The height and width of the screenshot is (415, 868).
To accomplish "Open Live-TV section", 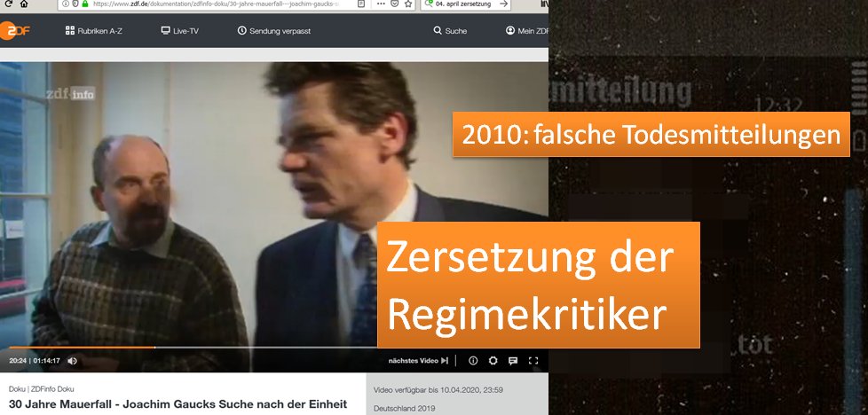I will (179, 31).
